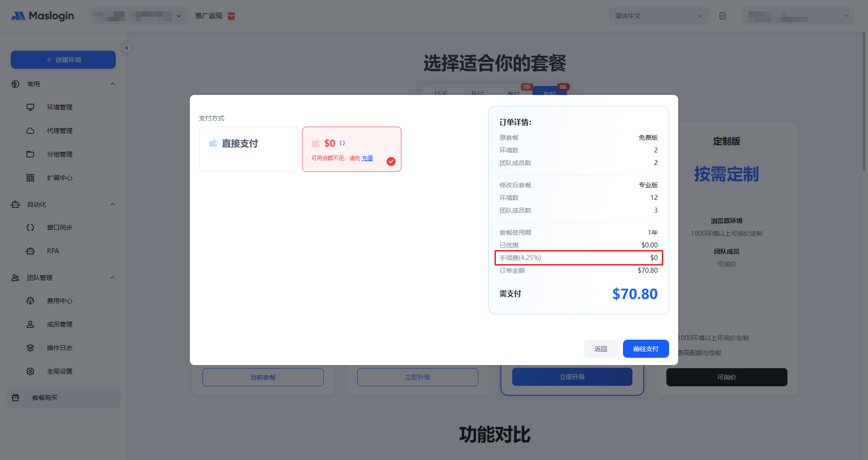Collapse sidebar with the arrow toggle icon
Image resolution: width=868 pixels, height=460 pixels.
click(127, 48)
